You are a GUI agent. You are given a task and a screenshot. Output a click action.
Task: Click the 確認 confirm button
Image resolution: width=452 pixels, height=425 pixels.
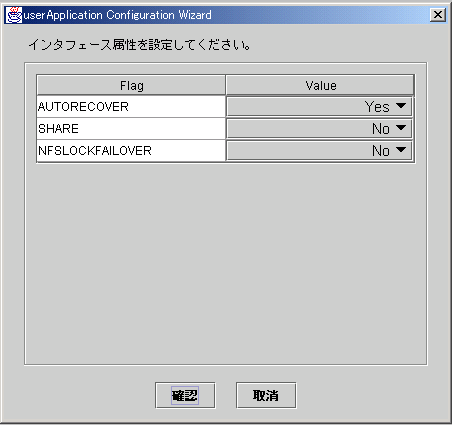click(185, 395)
